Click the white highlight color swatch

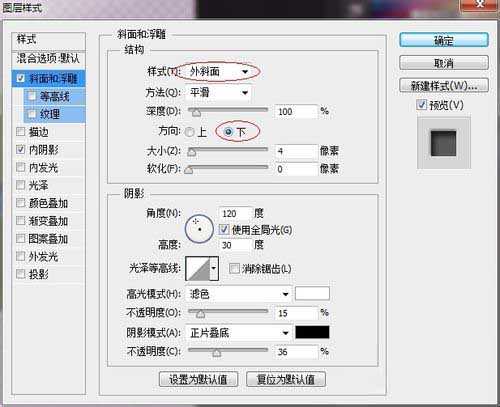tap(312, 294)
